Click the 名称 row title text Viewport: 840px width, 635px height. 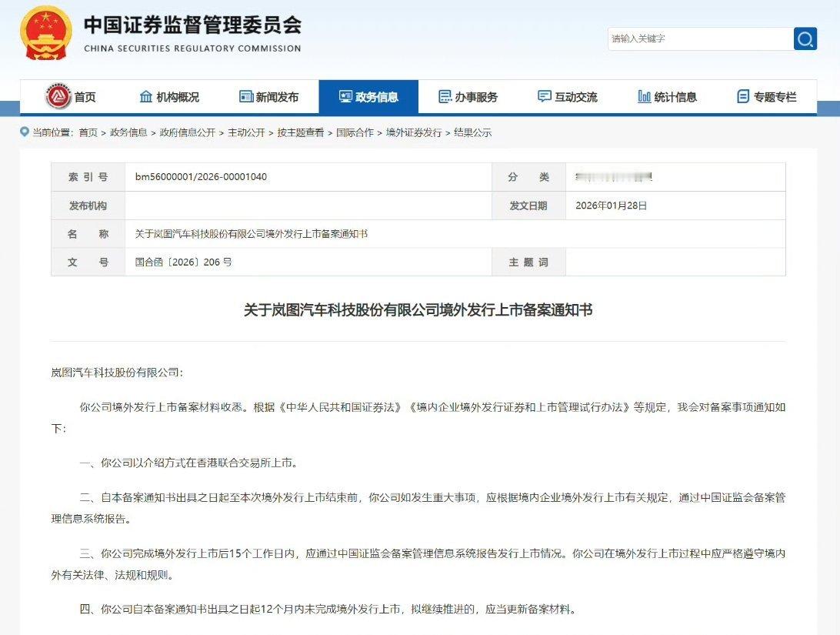252,234
